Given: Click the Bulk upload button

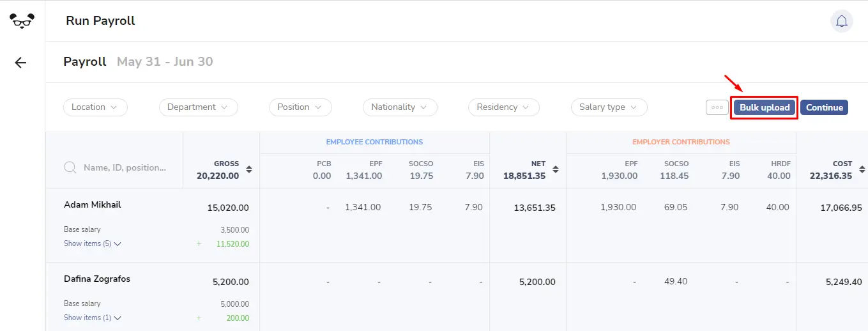Looking at the screenshot, I should tap(765, 107).
